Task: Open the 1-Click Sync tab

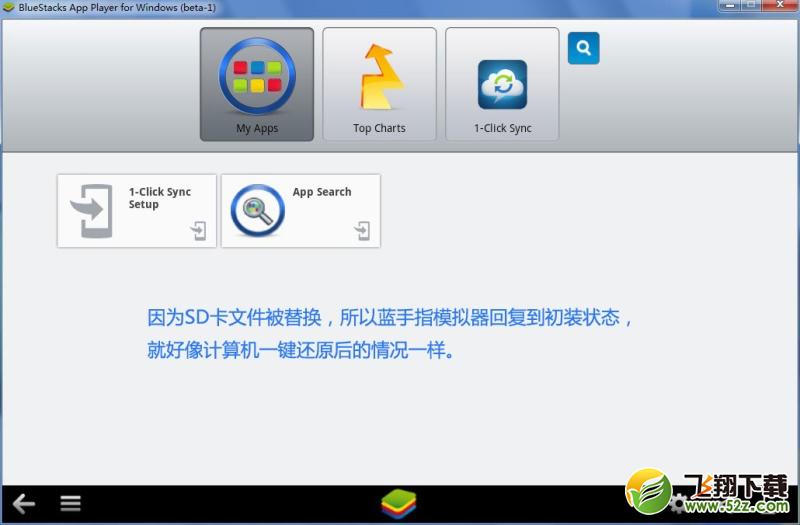Action: coord(502,84)
